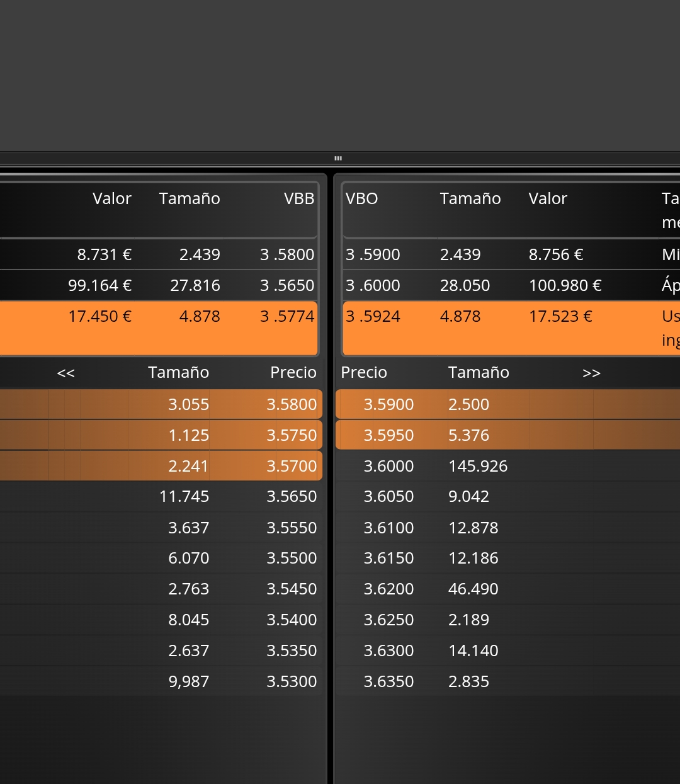The image size is (680, 784).
Task: Select orange VBB summary row 3.5774
Action: [x=159, y=328]
